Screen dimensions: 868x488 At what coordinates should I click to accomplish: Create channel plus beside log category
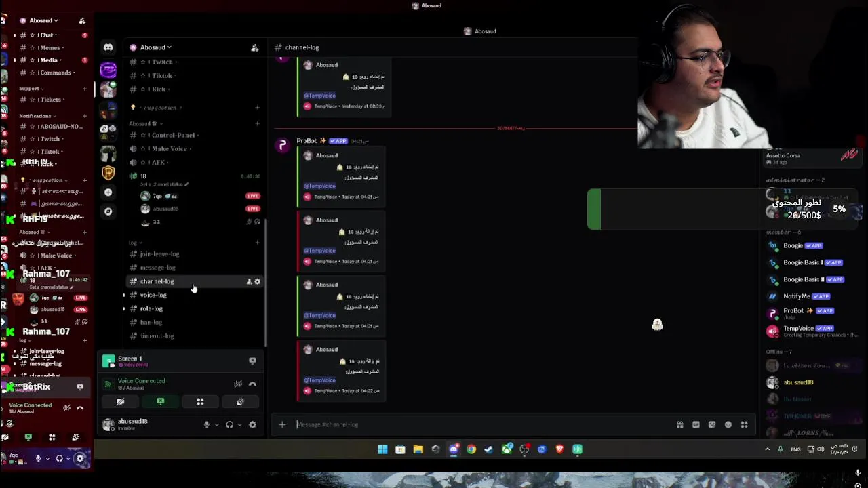tap(257, 243)
